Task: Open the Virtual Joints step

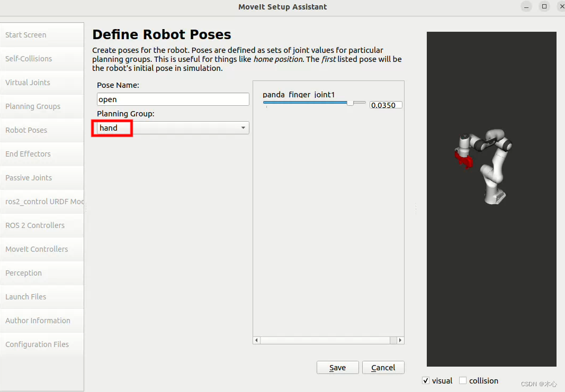Action: [42, 83]
